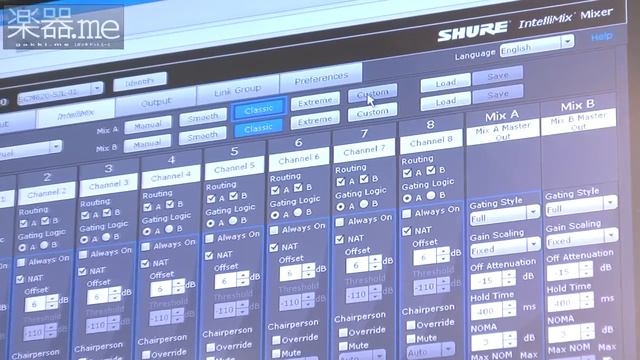640x360 pixels.
Task: Adjust Mix A Off Attenuation stepper
Action: (509, 278)
